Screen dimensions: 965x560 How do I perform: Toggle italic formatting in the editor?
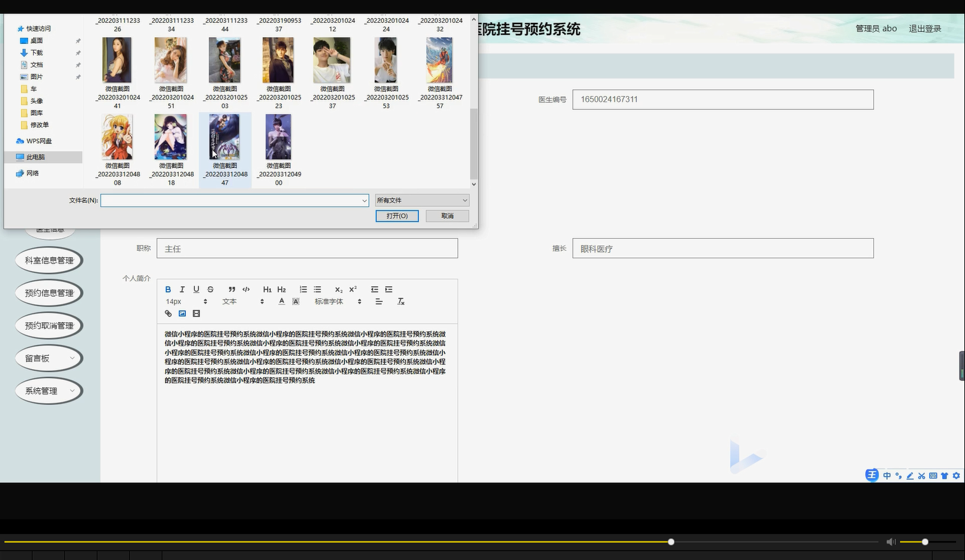tap(182, 290)
